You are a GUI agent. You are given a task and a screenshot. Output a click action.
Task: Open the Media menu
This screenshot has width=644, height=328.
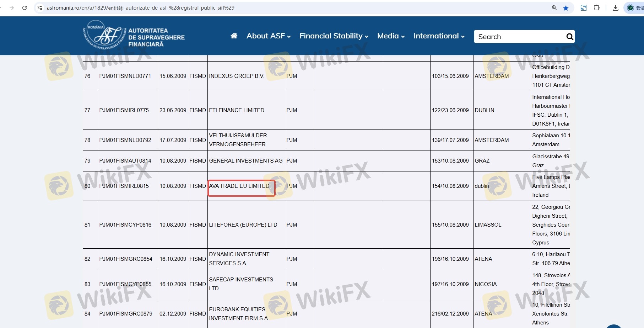pos(391,36)
